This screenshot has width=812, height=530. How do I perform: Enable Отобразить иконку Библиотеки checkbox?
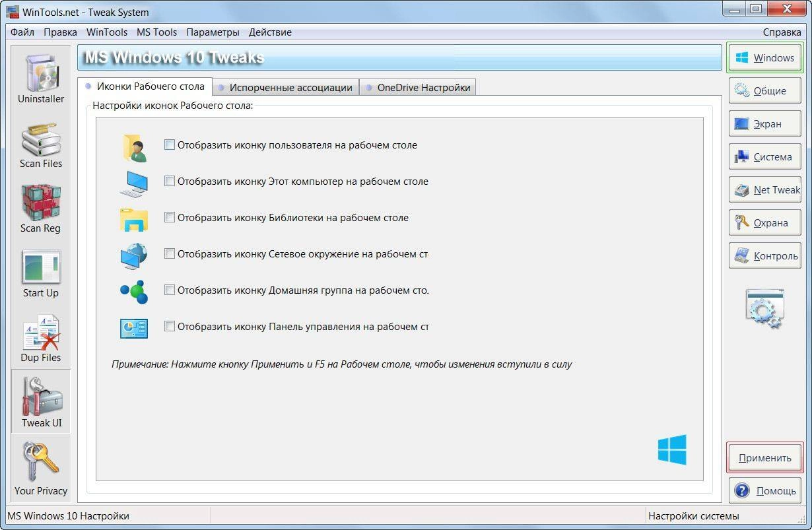click(170, 217)
